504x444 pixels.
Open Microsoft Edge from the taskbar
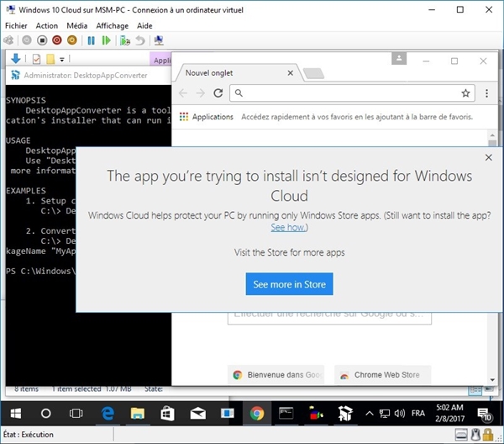[x=108, y=413]
